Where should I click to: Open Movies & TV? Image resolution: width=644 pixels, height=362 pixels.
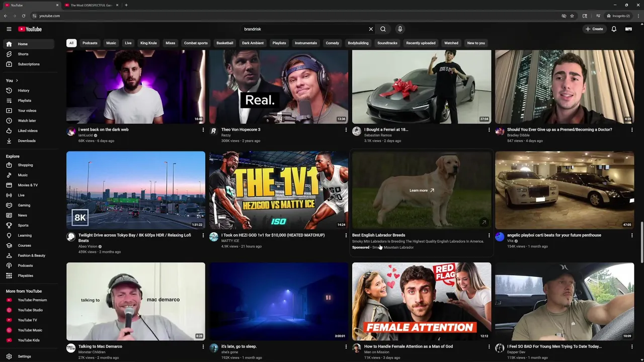coord(30,185)
